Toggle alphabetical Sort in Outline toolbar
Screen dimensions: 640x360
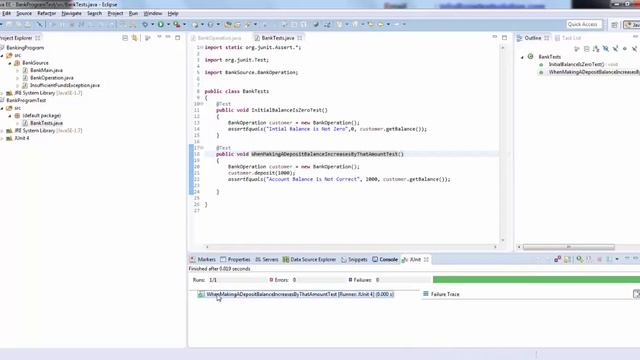(x=596, y=49)
